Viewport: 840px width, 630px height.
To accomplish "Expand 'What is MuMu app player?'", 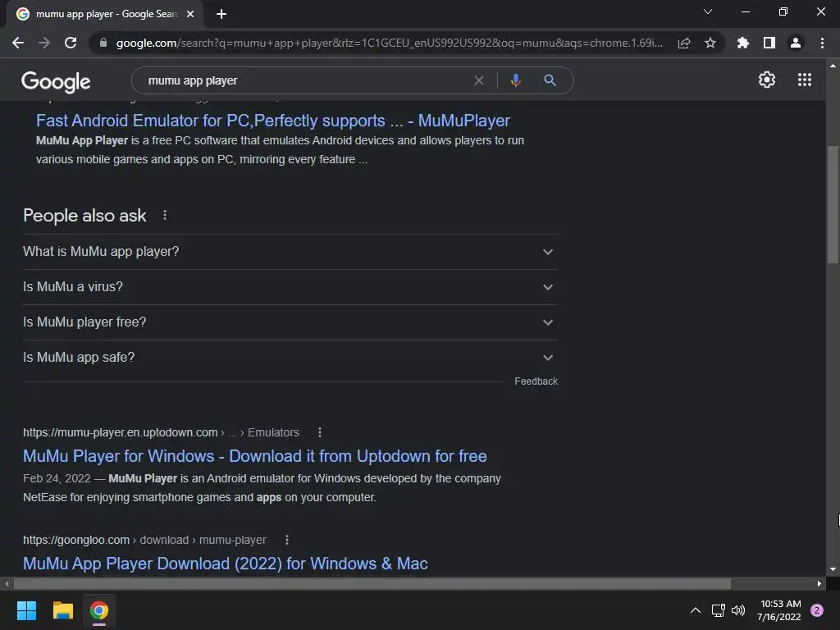I will point(290,252).
